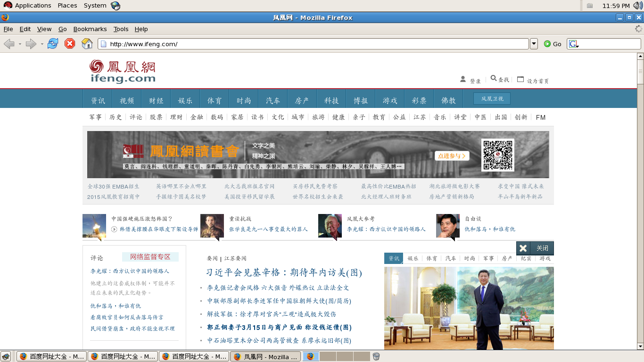Open the 体育 navigation tab
Image resolution: width=644 pixels, height=362 pixels.
pyautogui.click(x=215, y=100)
